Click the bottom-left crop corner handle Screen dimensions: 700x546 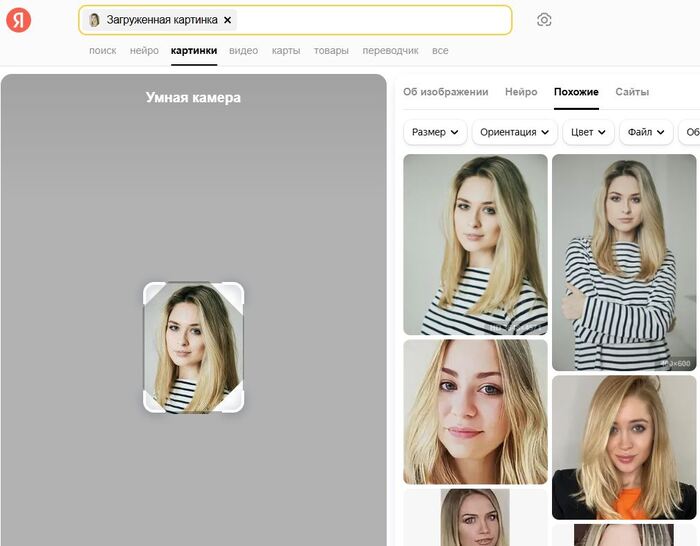tap(150, 405)
